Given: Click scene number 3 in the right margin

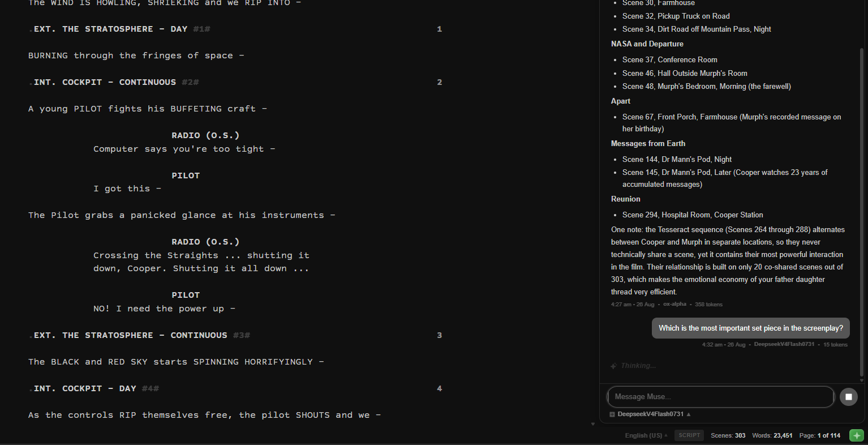Looking at the screenshot, I should (439, 335).
